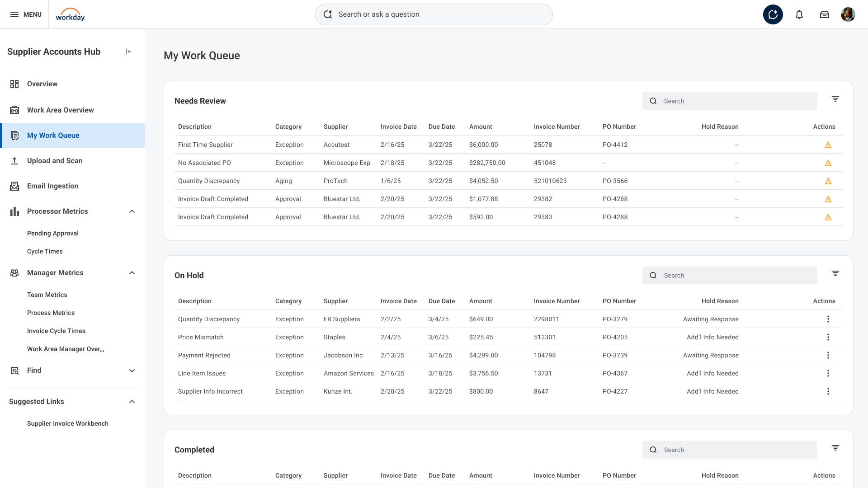
Task: Collapse the Supplier Accounts Hub sidebar
Action: (128, 52)
